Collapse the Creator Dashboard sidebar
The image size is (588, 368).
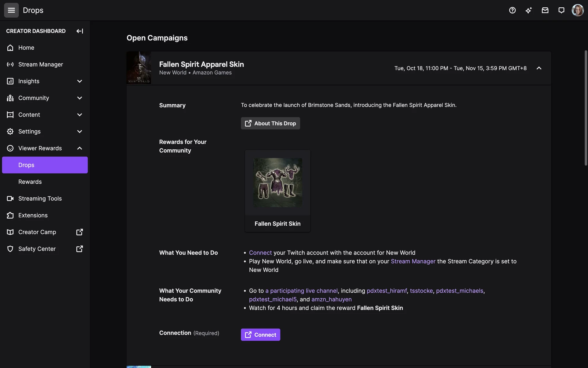point(80,31)
